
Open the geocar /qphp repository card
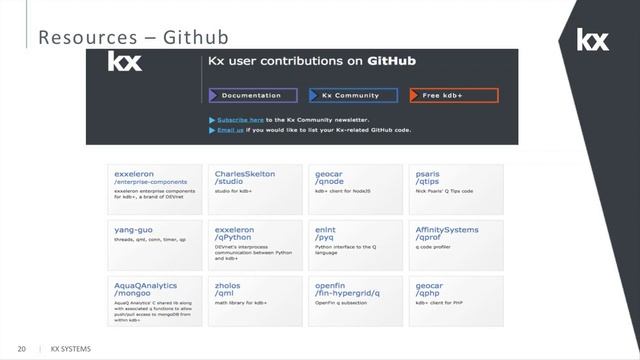pyautogui.click(x=456, y=301)
